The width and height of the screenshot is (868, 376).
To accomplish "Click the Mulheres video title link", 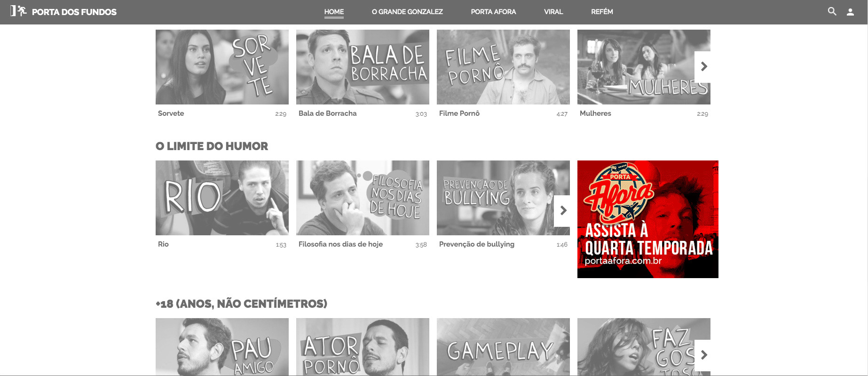I will pyautogui.click(x=595, y=113).
